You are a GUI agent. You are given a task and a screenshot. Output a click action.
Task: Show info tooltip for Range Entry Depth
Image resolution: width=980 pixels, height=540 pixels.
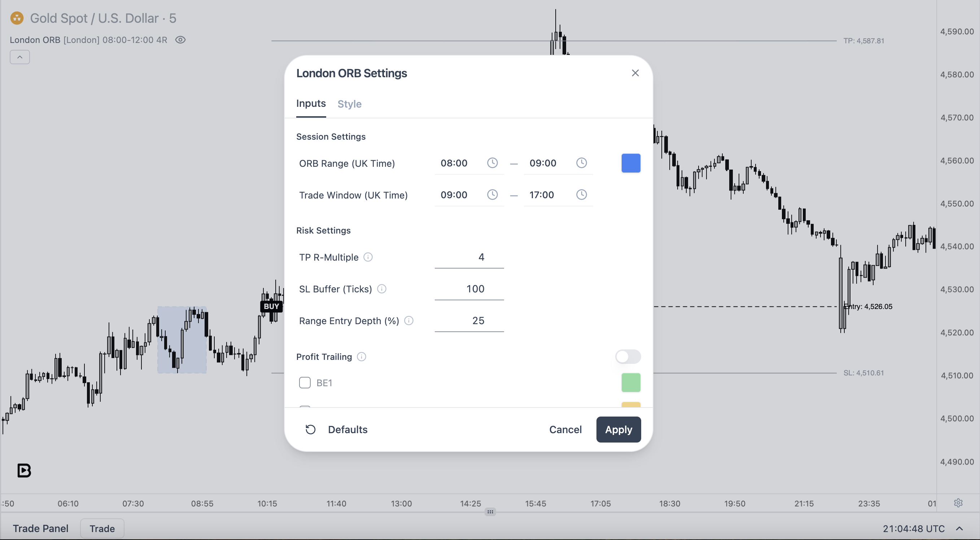point(408,321)
